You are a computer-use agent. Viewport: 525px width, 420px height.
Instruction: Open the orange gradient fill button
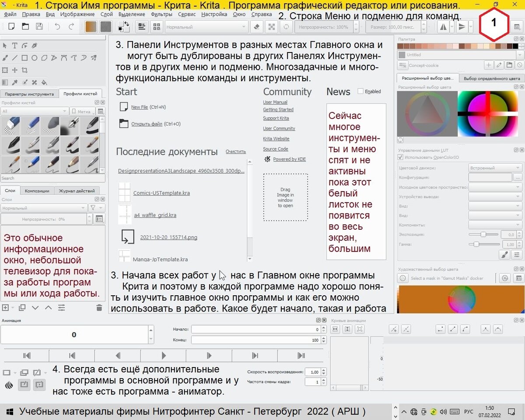point(91,27)
